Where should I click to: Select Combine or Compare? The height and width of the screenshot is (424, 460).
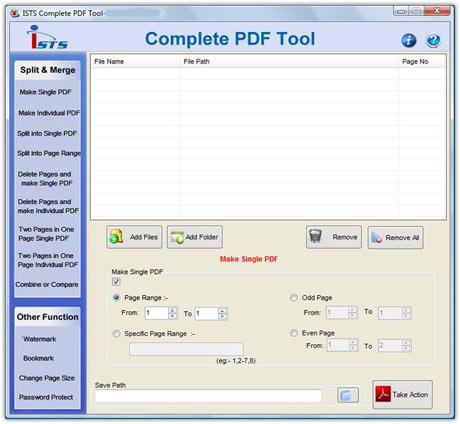click(x=47, y=285)
